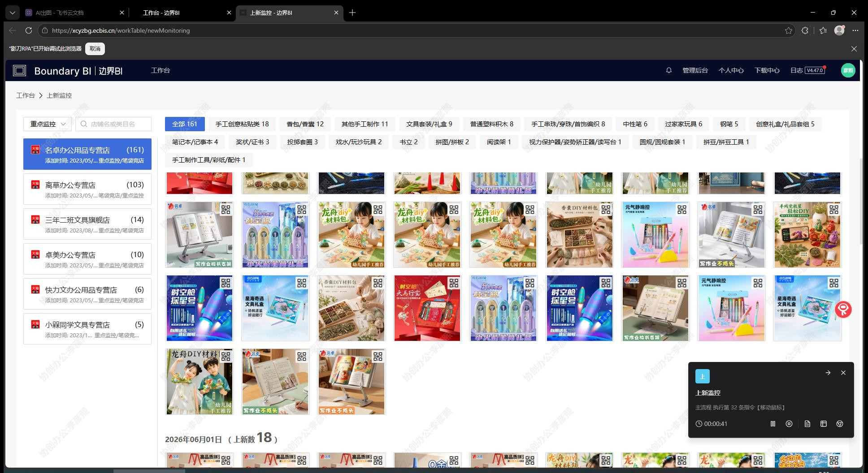Pause the 上新监控 RPA flow
868x473 pixels.
tap(773, 424)
